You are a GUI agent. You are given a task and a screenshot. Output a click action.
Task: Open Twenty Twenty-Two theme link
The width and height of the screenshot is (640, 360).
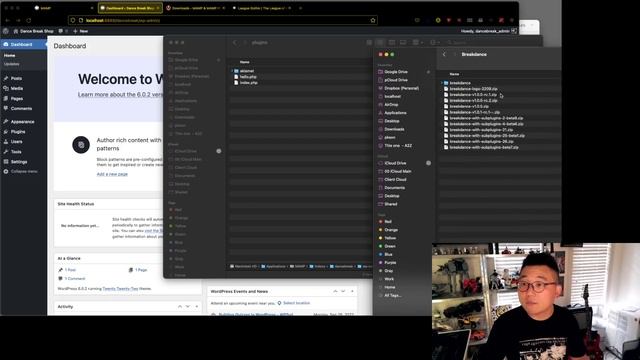[120, 289]
